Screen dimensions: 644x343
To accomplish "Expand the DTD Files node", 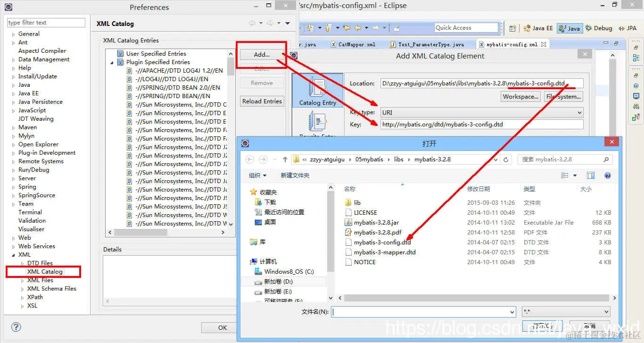I will 22,263.
